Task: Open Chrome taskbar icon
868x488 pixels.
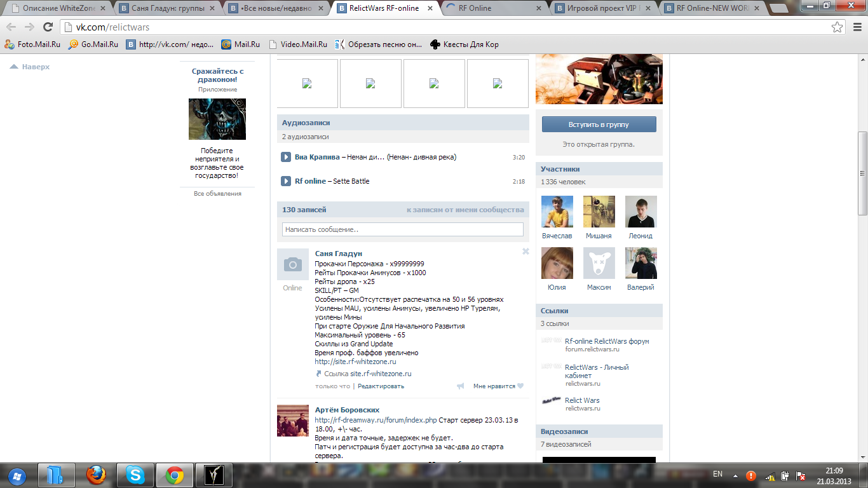Action: (175, 475)
